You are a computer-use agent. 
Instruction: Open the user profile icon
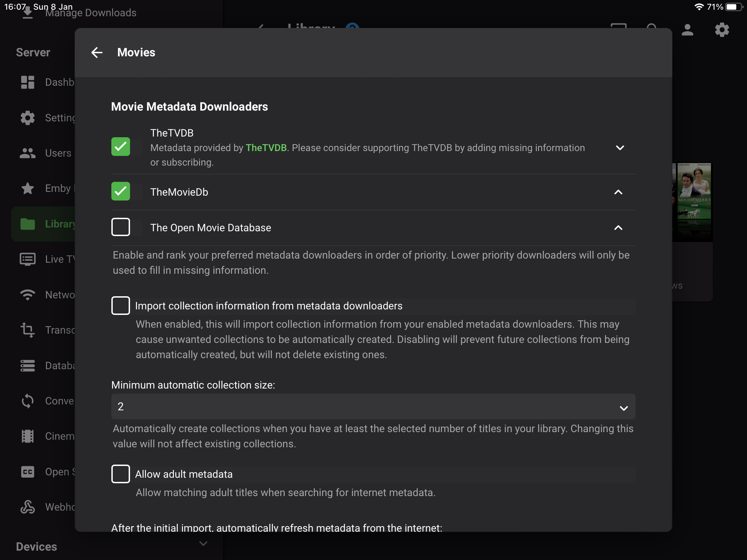coord(687,30)
